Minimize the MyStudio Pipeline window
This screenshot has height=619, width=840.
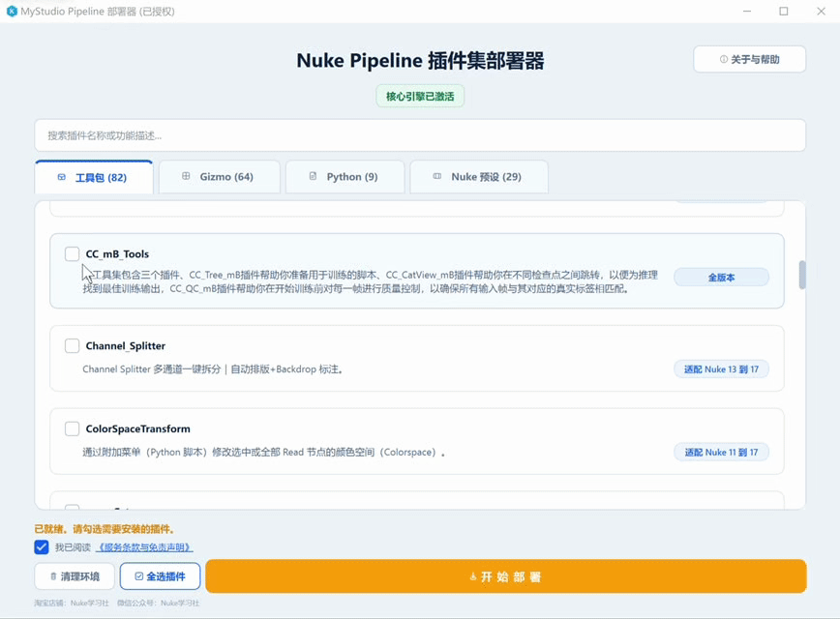pos(747,12)
